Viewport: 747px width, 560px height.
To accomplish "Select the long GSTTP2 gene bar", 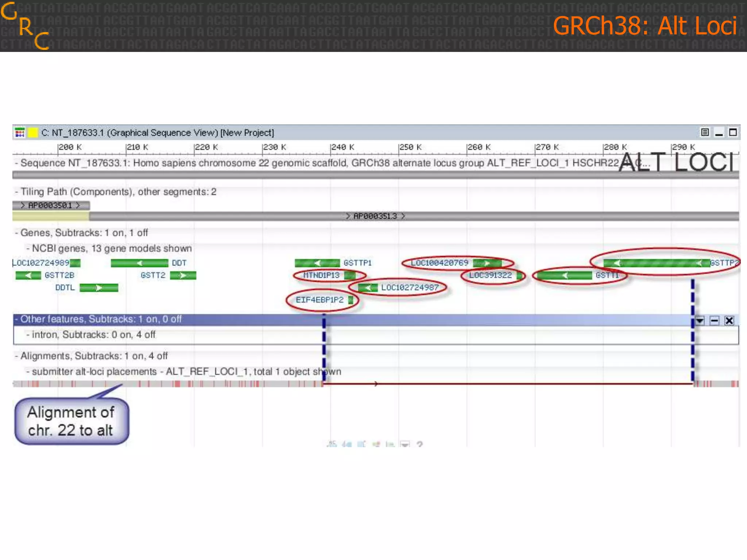I will tap(657, 263).
